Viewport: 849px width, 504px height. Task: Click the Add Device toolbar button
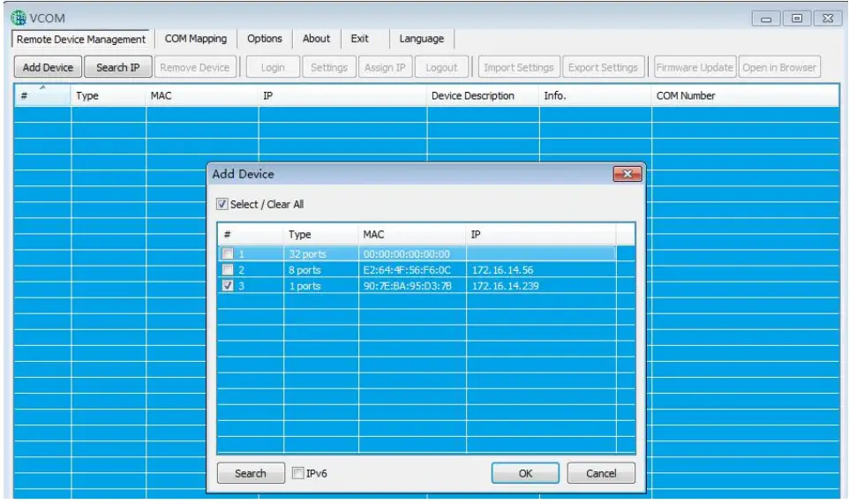(x=48, y=67)
